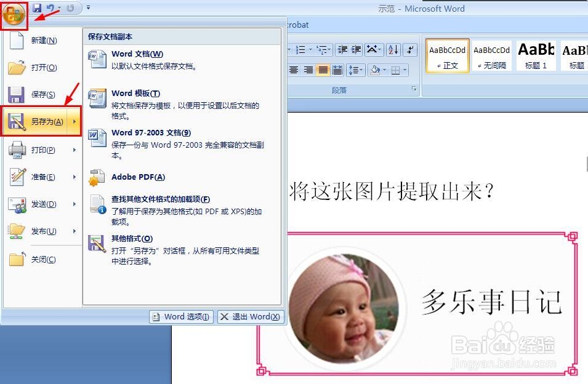The height and width of the screenshot is (384, 588).
Task: Click the Word 模板 template icon
Action: coord(97,99)
